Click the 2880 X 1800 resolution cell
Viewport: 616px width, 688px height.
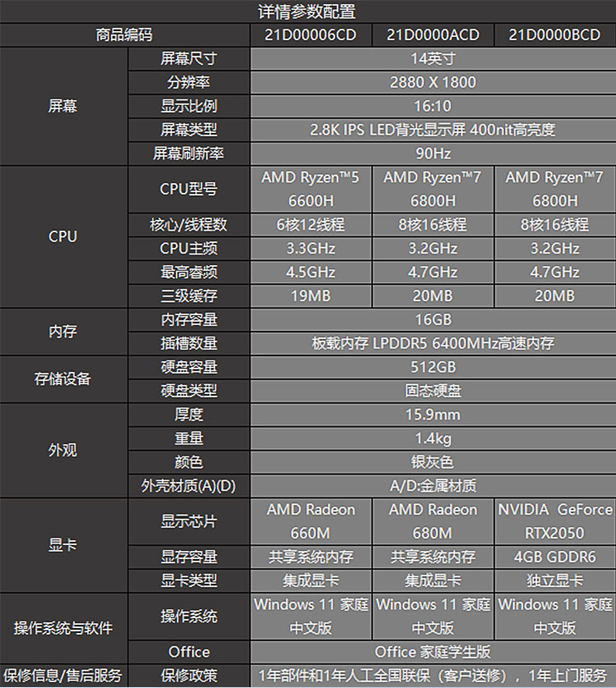(x=433, y=82)
